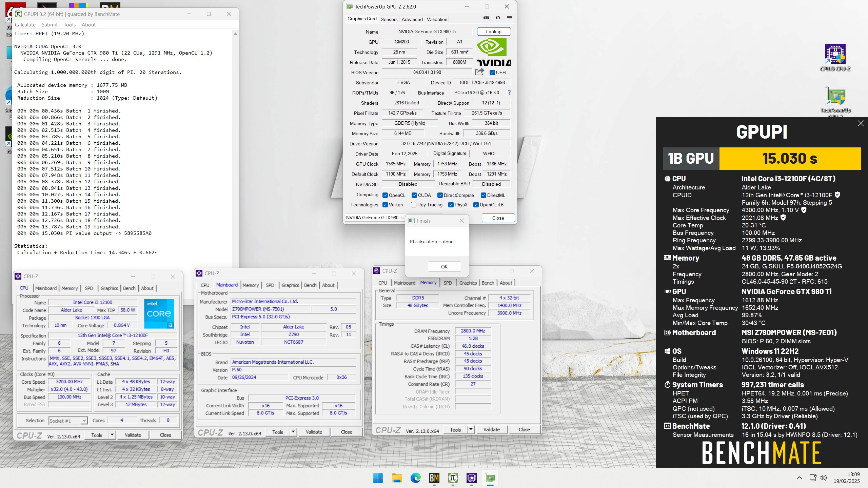The width and height of the screenshot is (868, 488).
Task: Open the TechPowerUp GPU-Z desktop shortcut
Action: (x=835, y=102)
